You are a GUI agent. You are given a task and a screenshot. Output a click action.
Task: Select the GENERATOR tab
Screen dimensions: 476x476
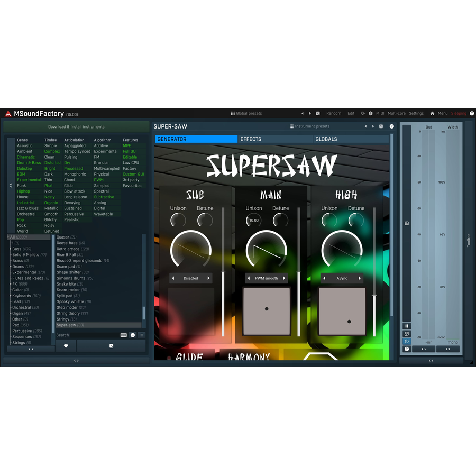click(x=196, y=139)
